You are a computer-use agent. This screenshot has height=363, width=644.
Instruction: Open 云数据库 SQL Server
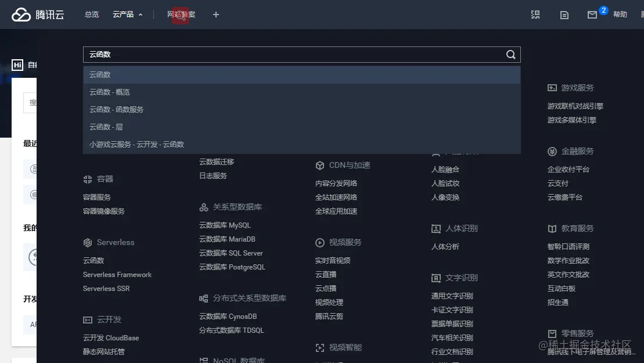click(231, 253)
